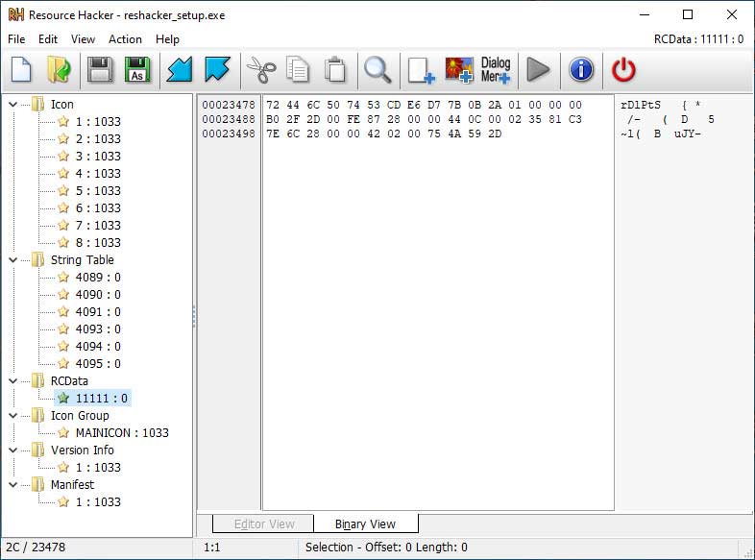755x560 pixels.
Task: Collapse the Icon tree node
Action: (x=13, y=105)
